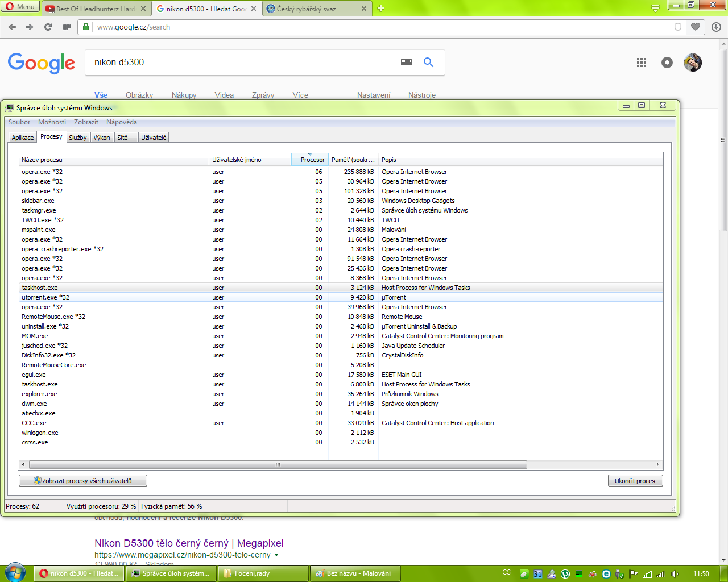
Task: Sort by the Paměť column header
Action: pos(353,160)
